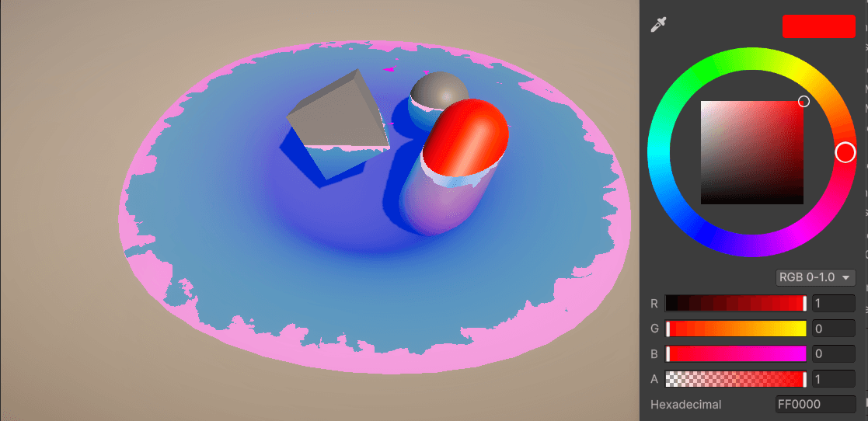Select the eyedropper color picker tool

pos(658,25)
